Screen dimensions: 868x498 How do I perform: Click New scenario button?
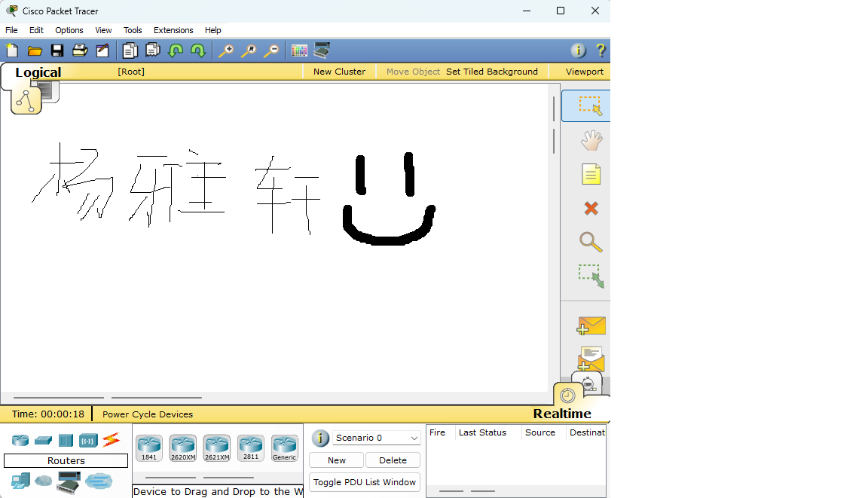(337, 460)
